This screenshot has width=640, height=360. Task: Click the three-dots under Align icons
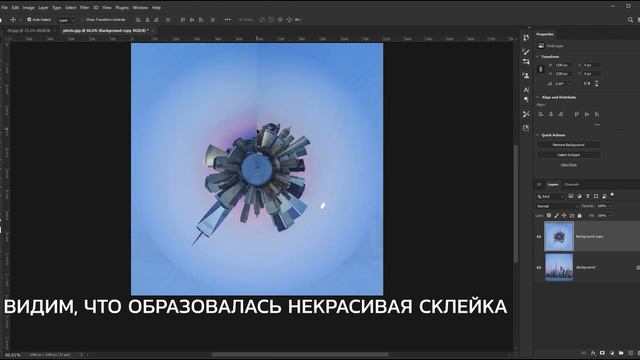[597, 125]
